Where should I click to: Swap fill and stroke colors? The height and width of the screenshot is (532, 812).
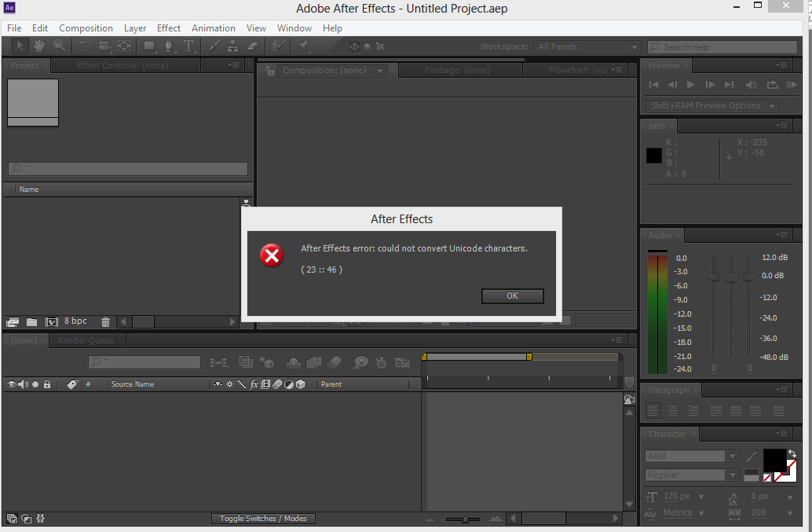tap(792, 453)
